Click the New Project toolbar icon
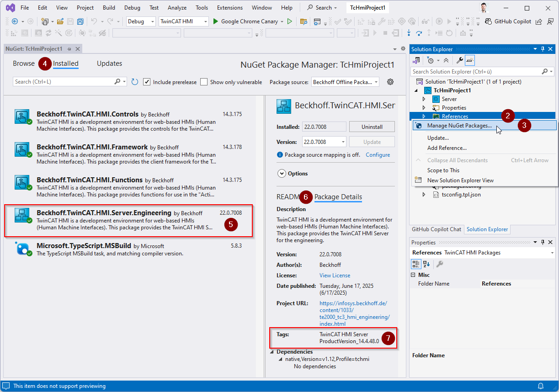Screen dimensions: 559x392 (45, 21)
